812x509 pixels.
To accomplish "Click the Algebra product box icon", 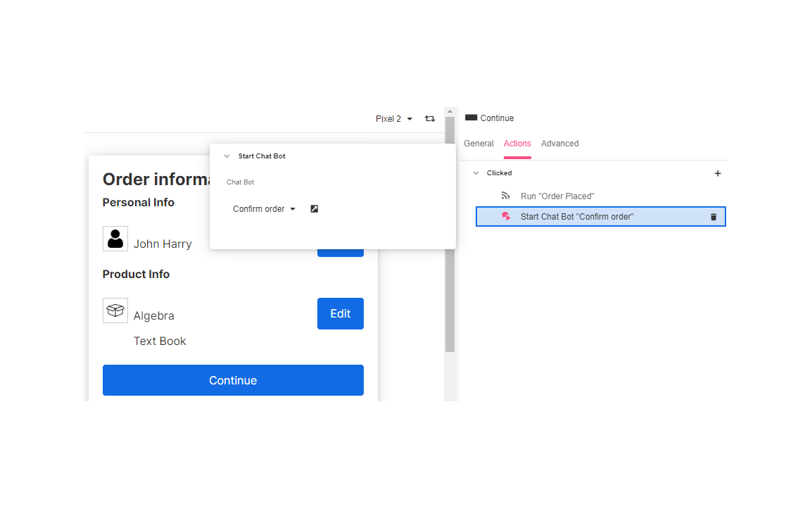I will coord(115,310).
